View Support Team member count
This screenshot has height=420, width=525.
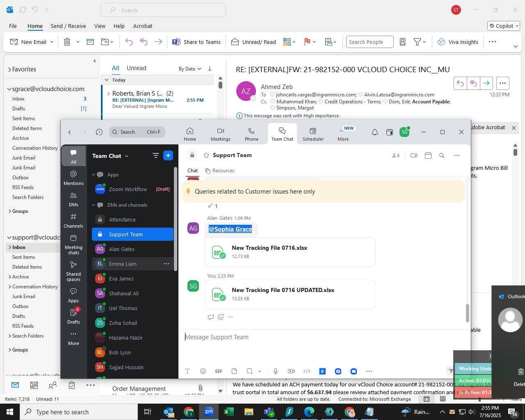(x=396, y=155)
